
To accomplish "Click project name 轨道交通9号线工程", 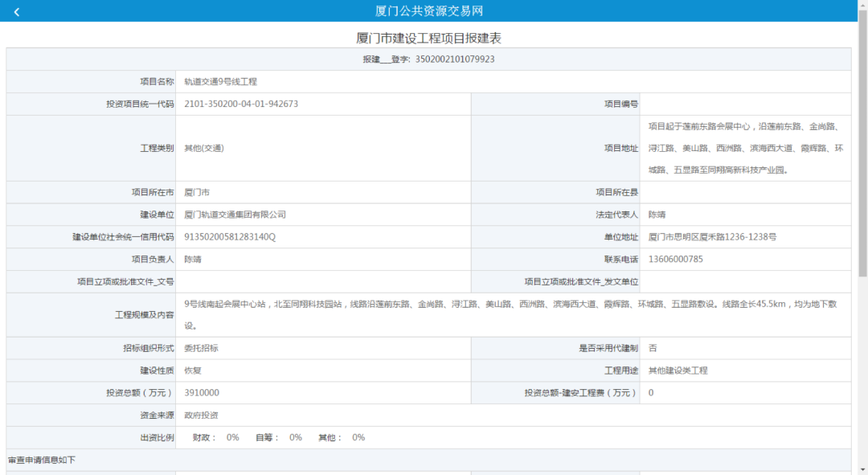I will (220, 82).
